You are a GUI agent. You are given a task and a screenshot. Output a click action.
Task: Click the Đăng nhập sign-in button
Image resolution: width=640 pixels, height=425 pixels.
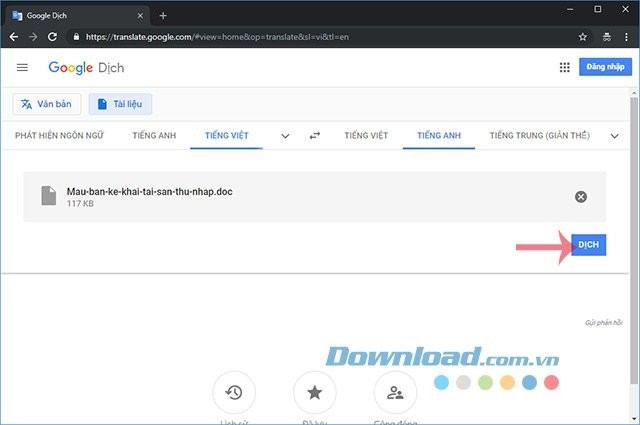pos(605,67)
